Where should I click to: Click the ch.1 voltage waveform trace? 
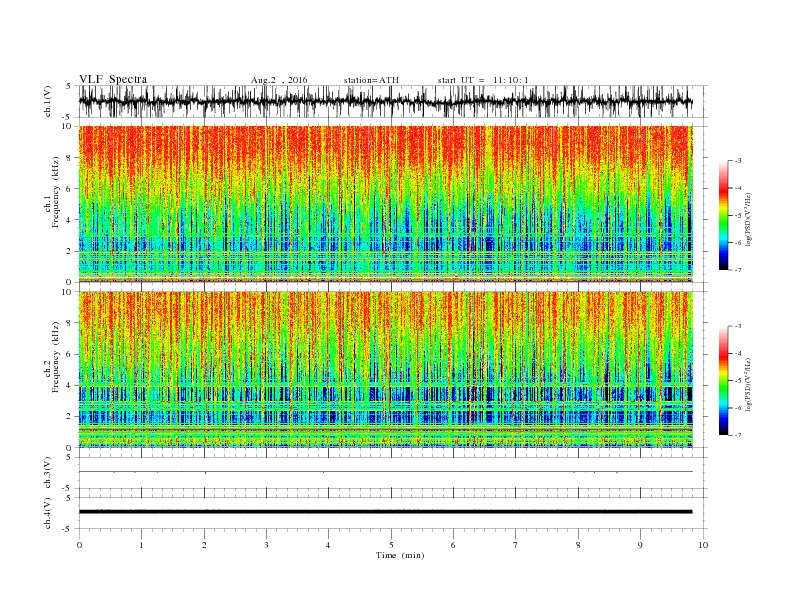tap(385, 101)
